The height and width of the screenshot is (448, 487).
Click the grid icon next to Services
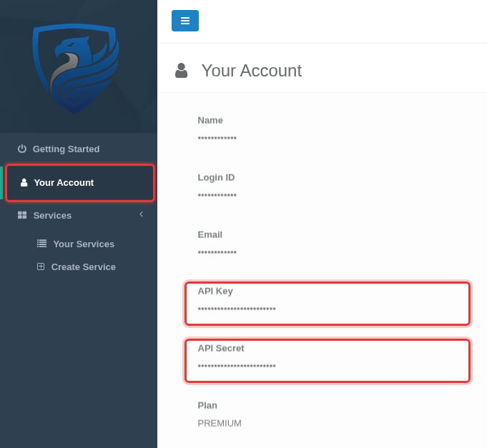(x=22, y=215)
